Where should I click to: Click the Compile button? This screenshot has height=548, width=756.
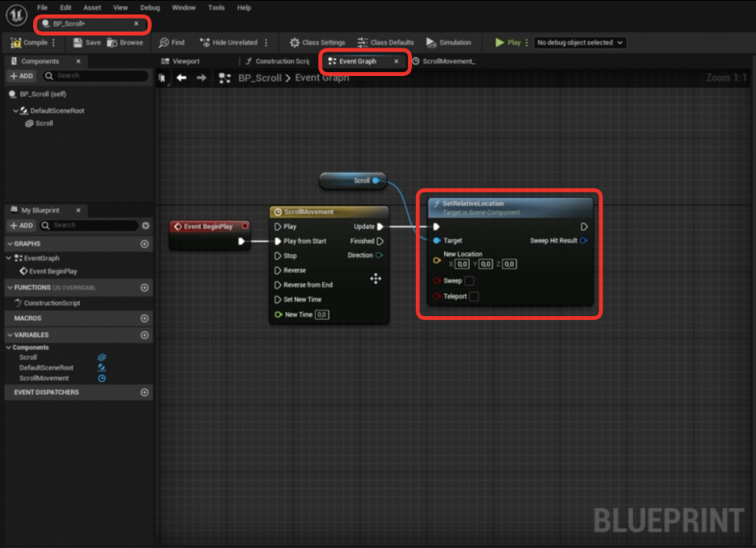[29, 43]
